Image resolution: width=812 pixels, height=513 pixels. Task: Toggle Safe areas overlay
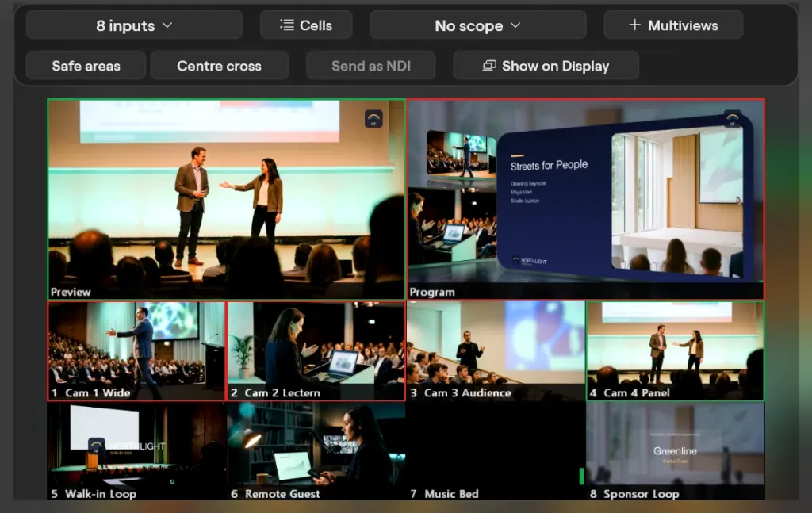tap(86, 66)
